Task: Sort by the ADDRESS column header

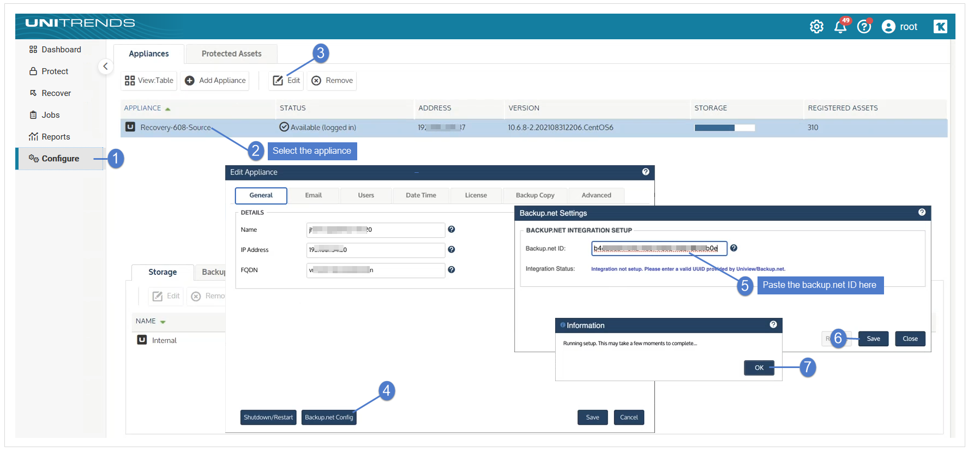Action: 435,109
